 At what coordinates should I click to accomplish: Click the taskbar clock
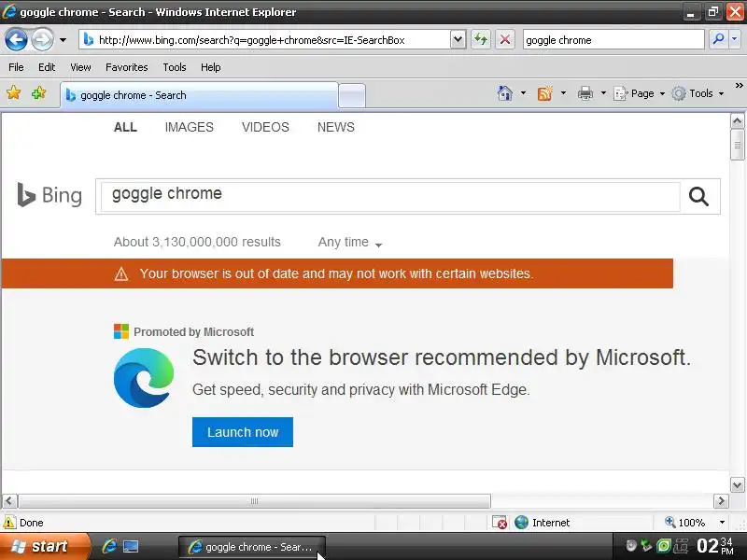tap(714, 546)
